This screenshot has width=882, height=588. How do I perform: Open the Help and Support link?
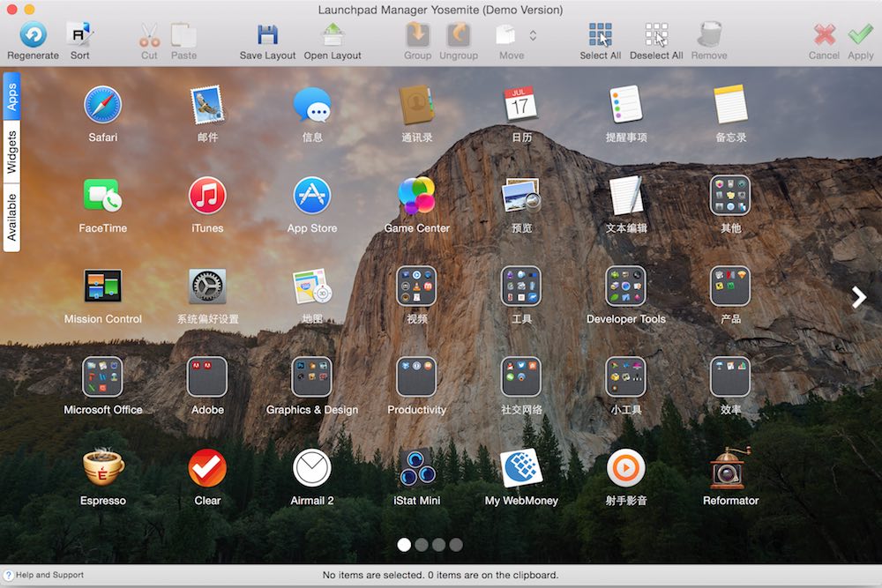click(44, 575)
